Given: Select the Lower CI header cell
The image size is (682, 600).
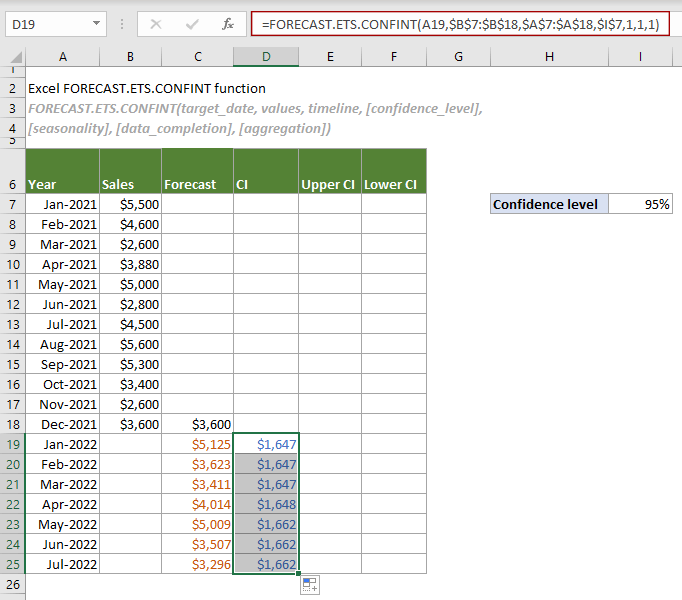Looking at the screenshot, I should click(x=393, y=184).
